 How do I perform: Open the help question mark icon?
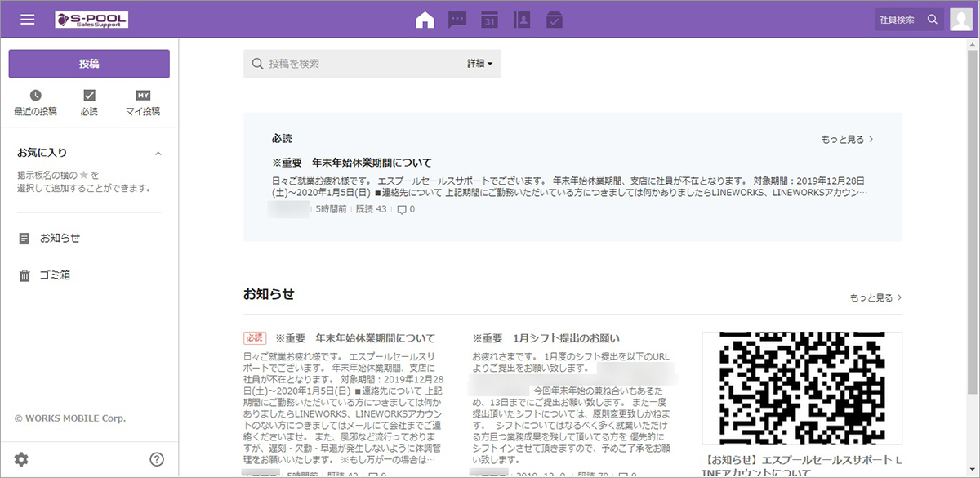[x=157, y=459]
